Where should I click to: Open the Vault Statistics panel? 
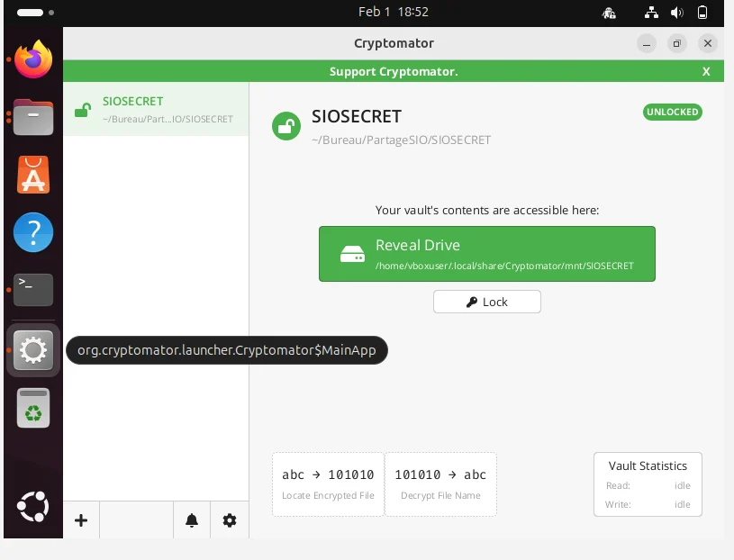pos(648,484)
